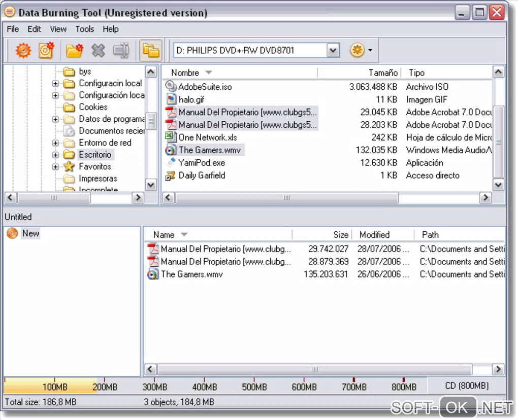Click folder tree horizontal scroll right arrow

(x=138, y=197)
